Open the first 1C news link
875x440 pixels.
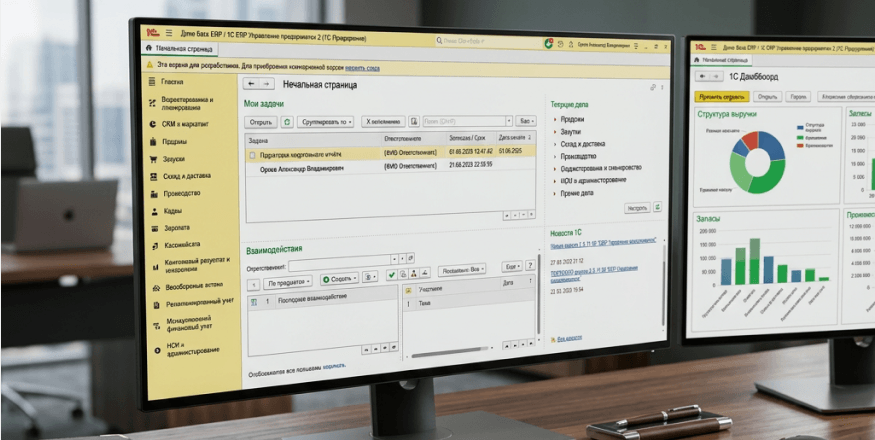[603, 243]
